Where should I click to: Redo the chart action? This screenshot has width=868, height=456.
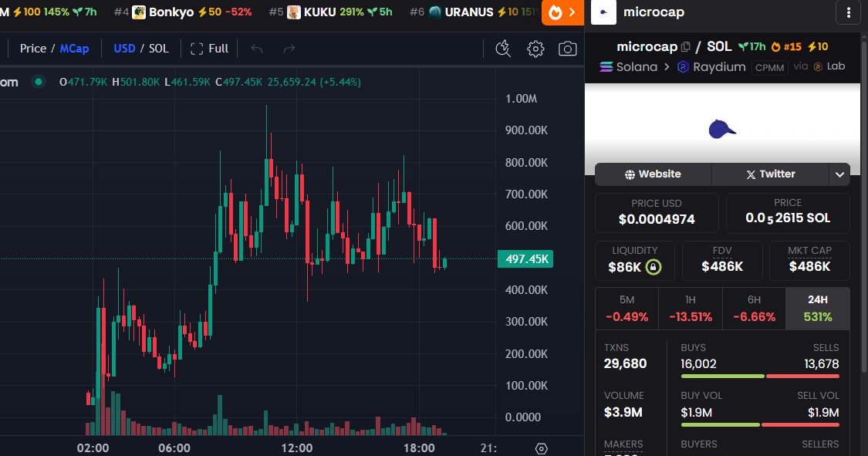(x=289, y=49)
